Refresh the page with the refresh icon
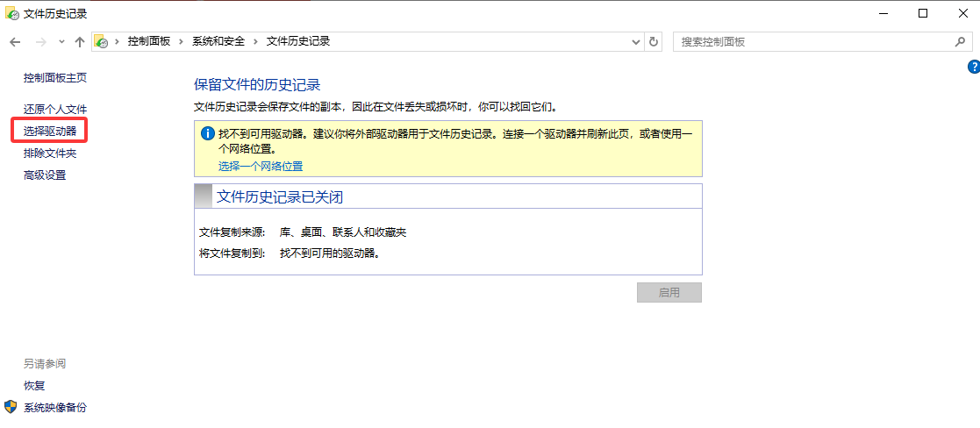The image size is (980, 428). tap(654, 42)
